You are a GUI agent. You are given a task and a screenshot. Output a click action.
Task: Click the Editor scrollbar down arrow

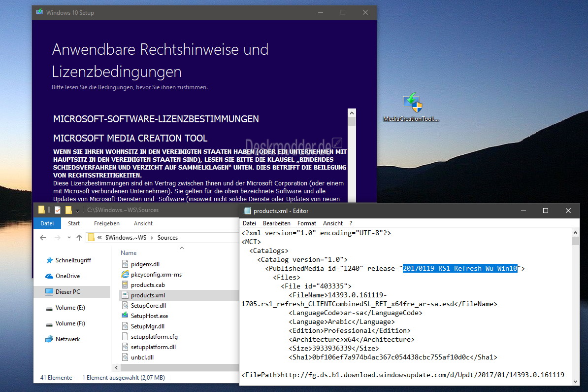point(576,382)
